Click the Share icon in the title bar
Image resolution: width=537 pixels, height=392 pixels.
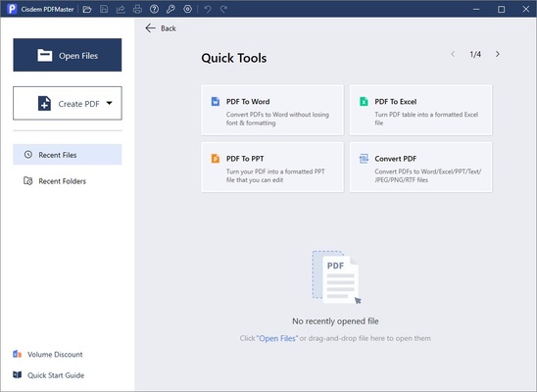pos(121,9)
